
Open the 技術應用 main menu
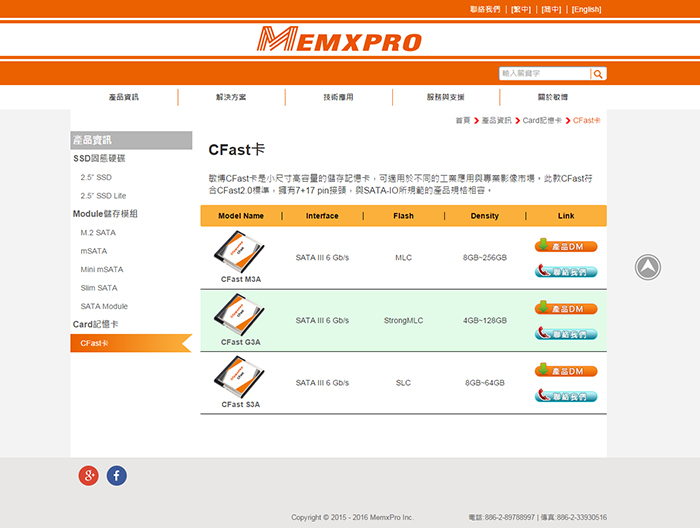338,97
